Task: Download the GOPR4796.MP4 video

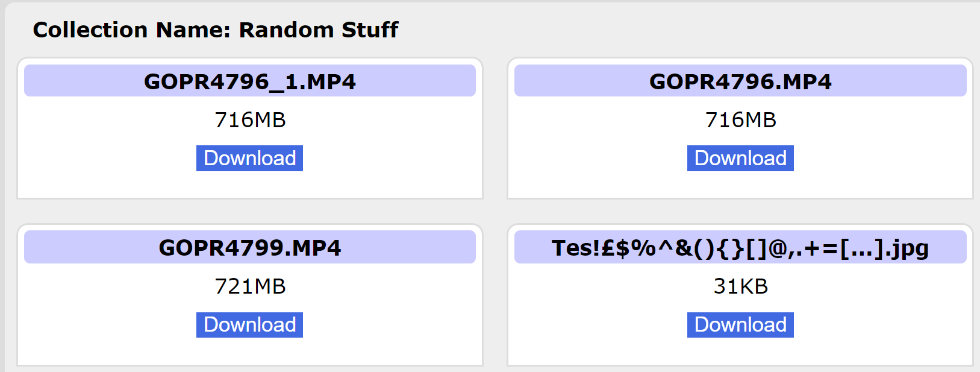Action: pyautogui.click(x=740, y=158)
